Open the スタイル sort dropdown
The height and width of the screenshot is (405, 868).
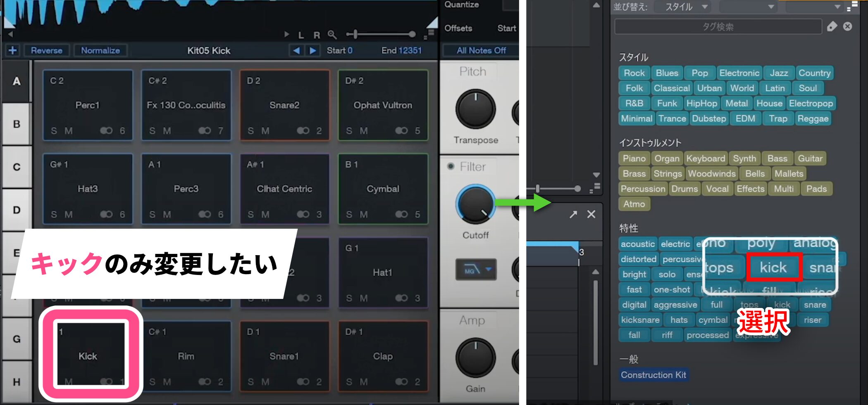click(683, 7)
